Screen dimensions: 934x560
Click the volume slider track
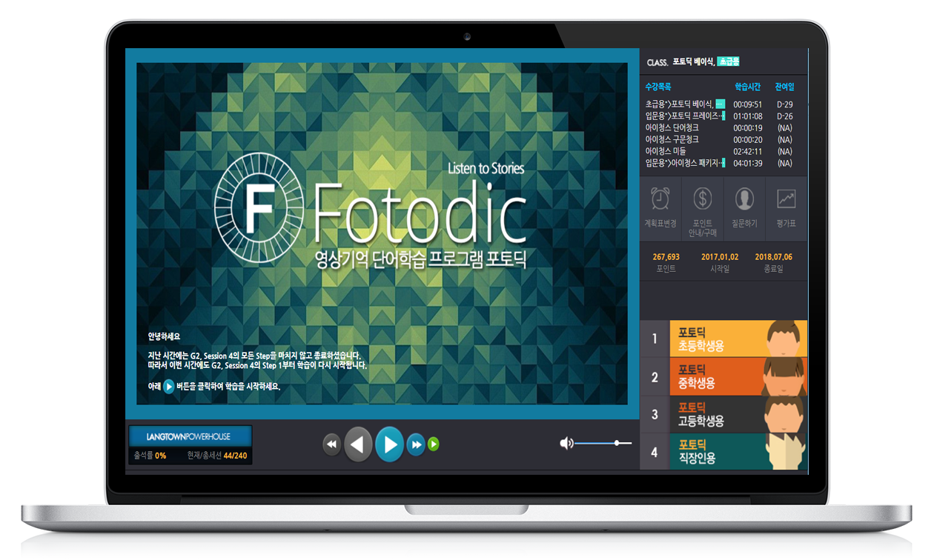click(603, 443)
